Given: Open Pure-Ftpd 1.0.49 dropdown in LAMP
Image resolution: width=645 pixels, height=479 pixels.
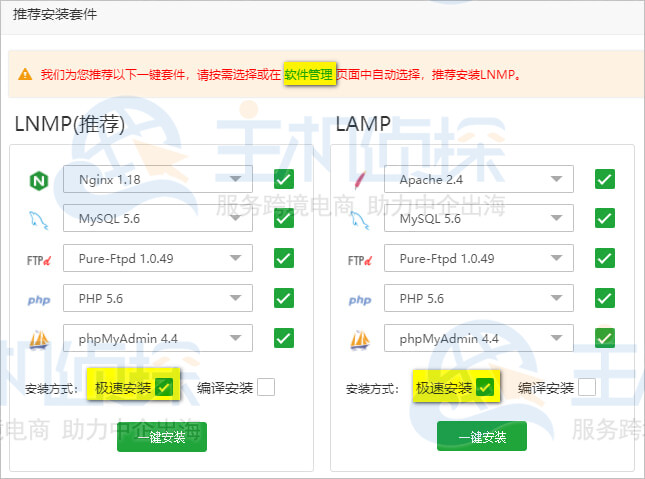Looking at the screenshot, I should (479, 258).
